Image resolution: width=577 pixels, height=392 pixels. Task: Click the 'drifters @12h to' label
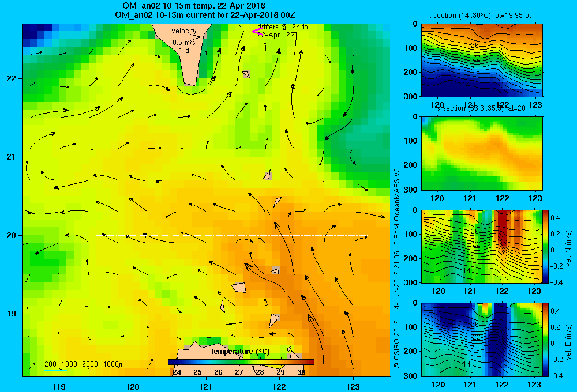pyautogui.click(x=283, y=27)
